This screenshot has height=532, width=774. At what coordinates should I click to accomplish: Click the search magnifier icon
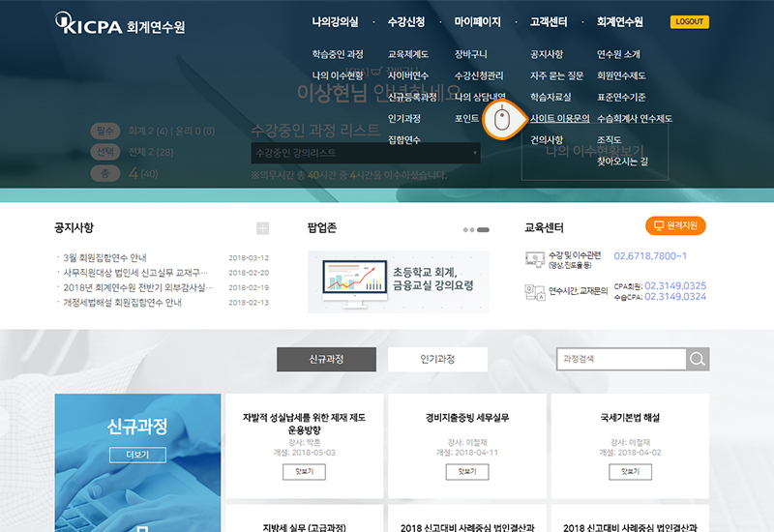coord(698,359)
